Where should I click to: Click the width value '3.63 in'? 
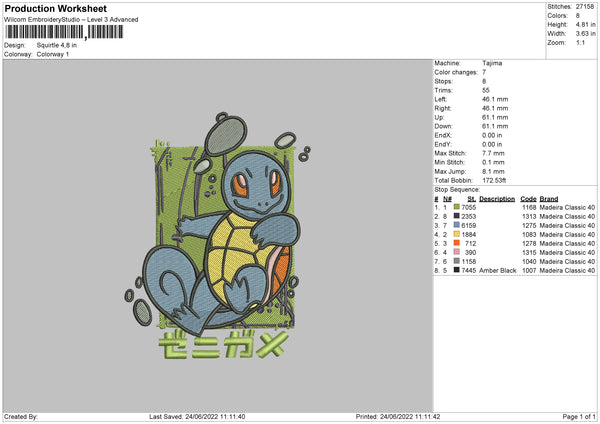coord(585,34)
